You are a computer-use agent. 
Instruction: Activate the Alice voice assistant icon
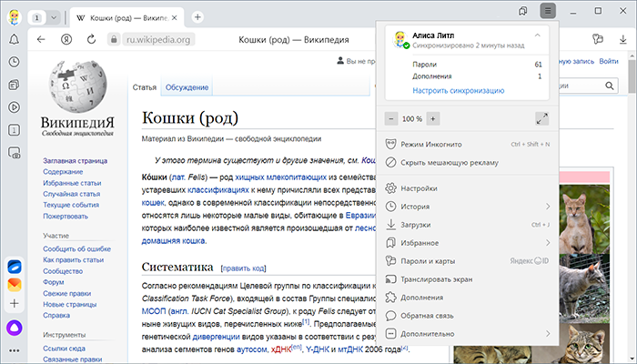click(x=15, y=328)
